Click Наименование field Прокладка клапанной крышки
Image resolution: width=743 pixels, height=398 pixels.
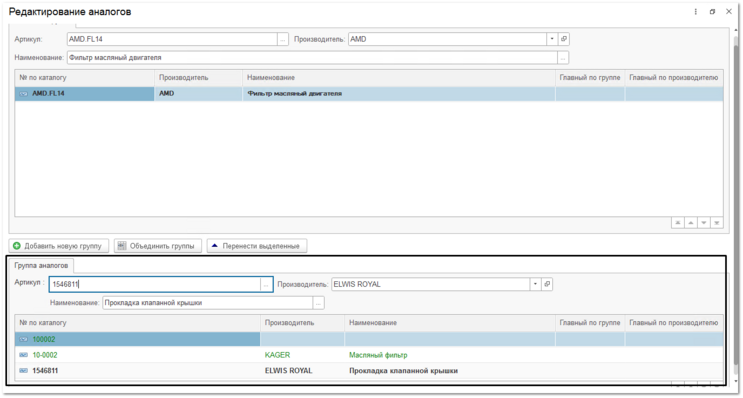pos(208,303)
